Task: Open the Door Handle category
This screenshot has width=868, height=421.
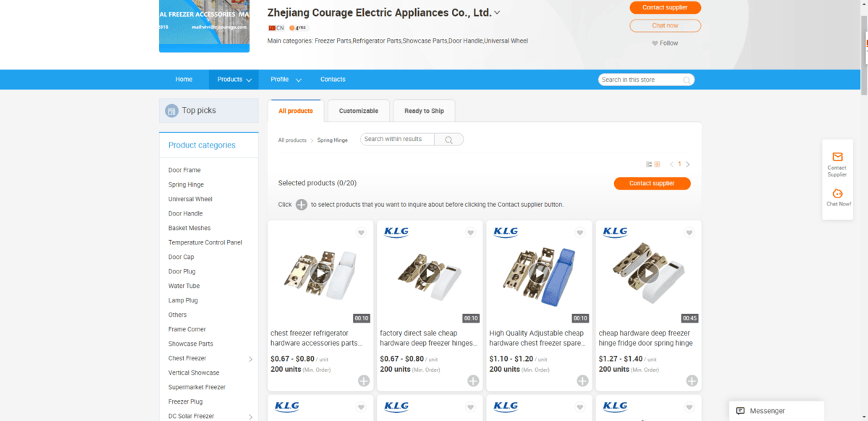Action: (186, 214)
